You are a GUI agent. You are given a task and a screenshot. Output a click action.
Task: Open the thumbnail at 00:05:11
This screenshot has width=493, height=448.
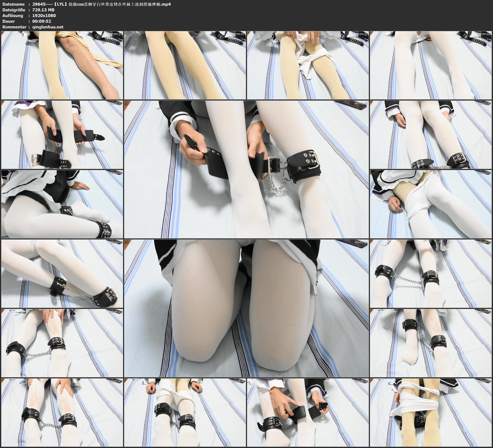[x=62, y=274]
